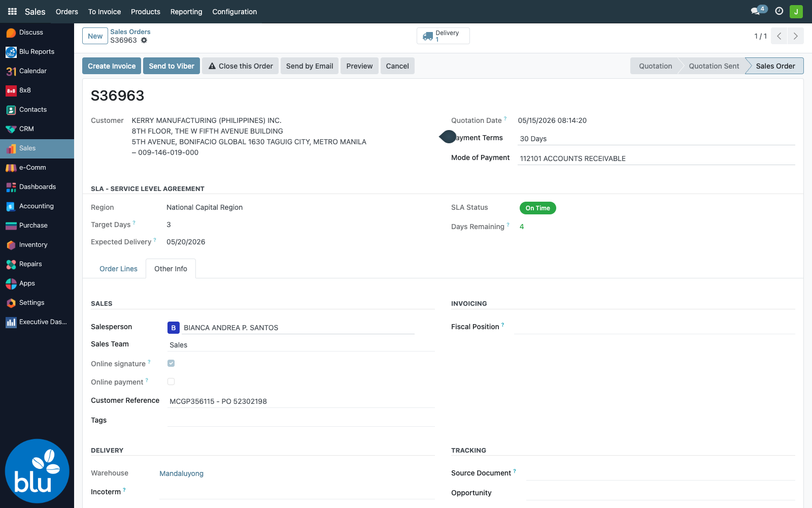
Task: Open Orders menu in top bar
Action: (x=67, y=12)
